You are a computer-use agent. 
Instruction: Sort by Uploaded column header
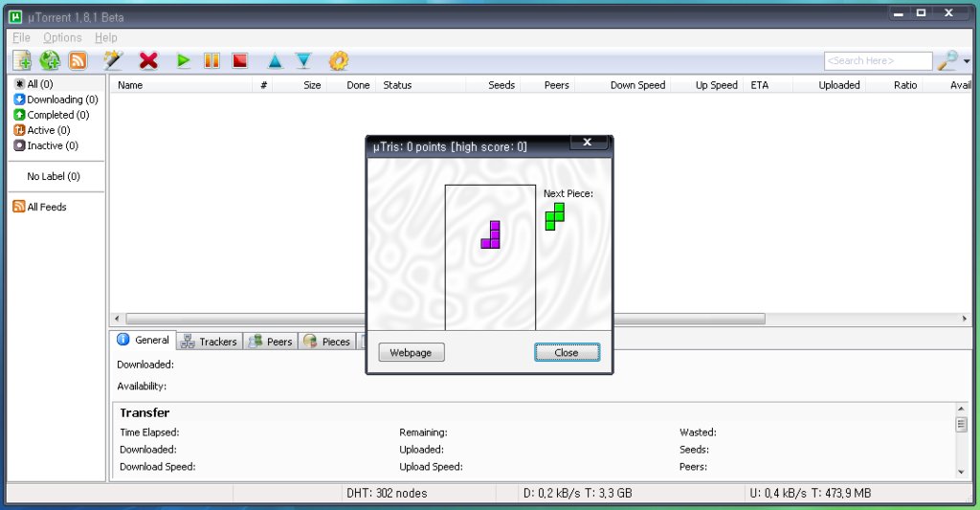pyautogui.click(x=829, y=85)
